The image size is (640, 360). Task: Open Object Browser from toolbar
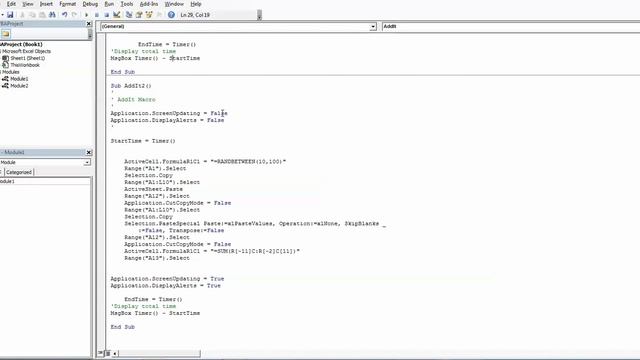149,15
